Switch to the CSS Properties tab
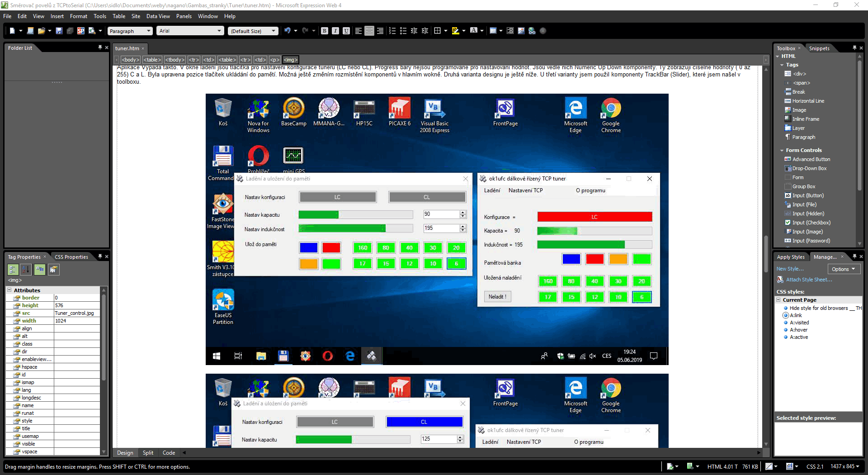Viewport: 868px width, 475px height. (71, 257)
